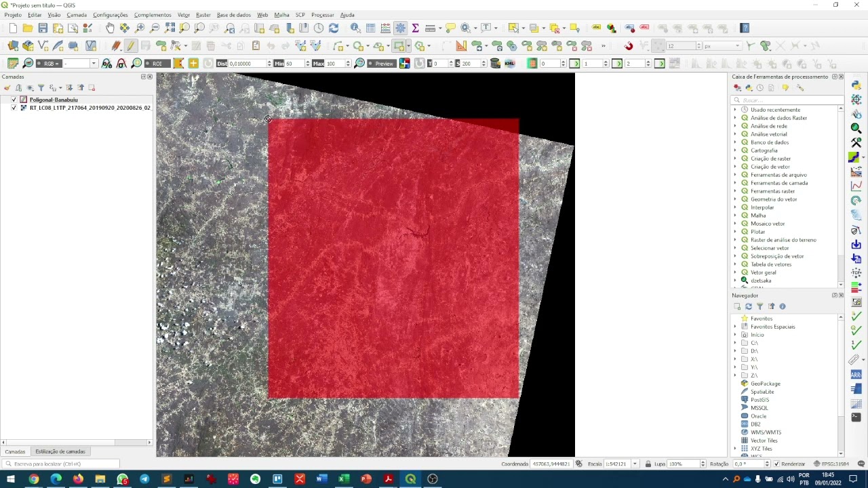
Task: Open the Projeto menu
Action: coord(13,14)
